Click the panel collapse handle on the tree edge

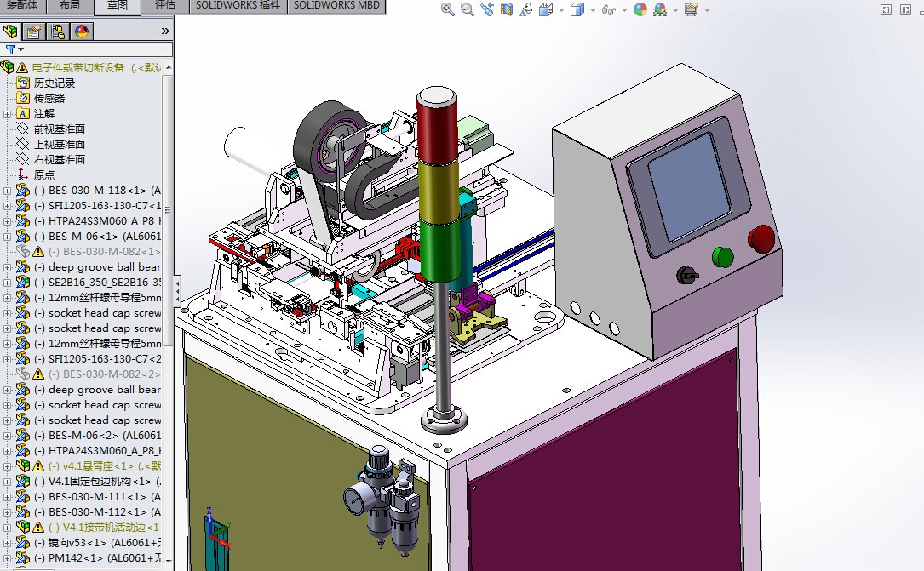pyautogui.click(x=177, y=291)
